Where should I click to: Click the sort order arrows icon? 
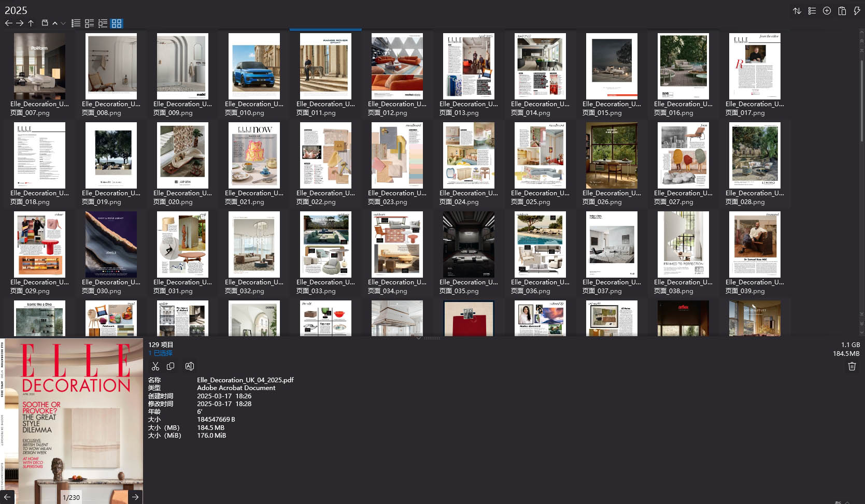click(797, 10)
